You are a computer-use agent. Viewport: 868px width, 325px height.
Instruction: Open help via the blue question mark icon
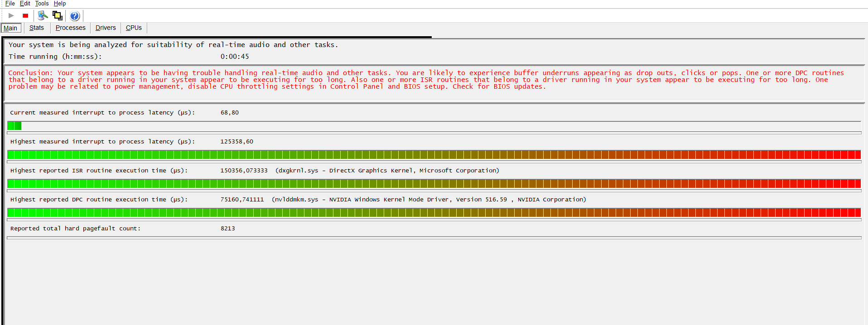pyautogui.click(x=75, y=16)
